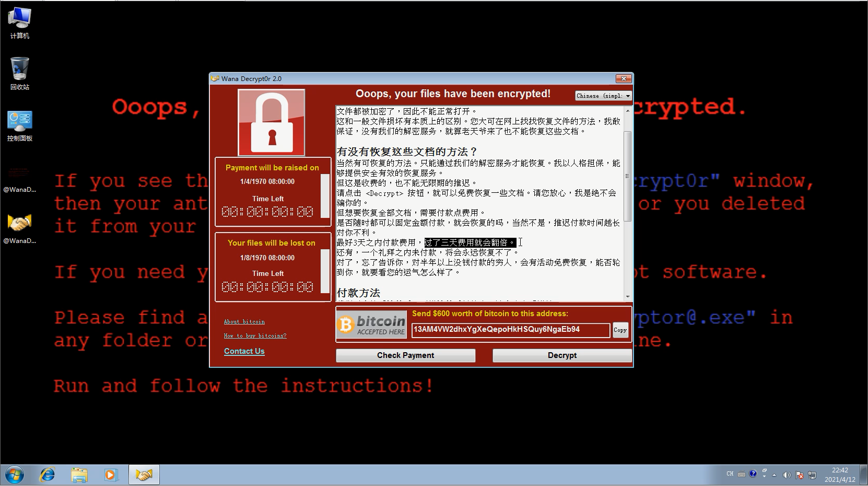Click 'Ooops, your files have been encrypted!' heading
Screen dimensions: 868x486
(453, 94)
